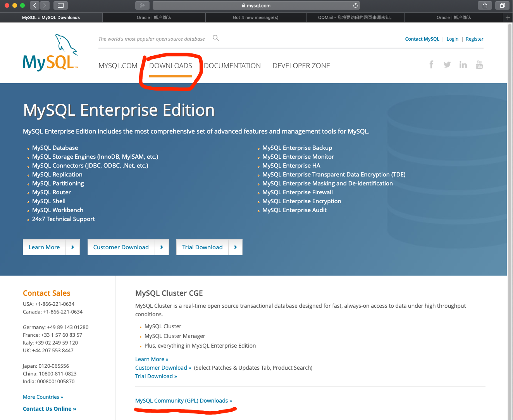Screen dimensions: 513x420
Task: Click 'MySQL Replication' list item
Action: click(57, 175)
